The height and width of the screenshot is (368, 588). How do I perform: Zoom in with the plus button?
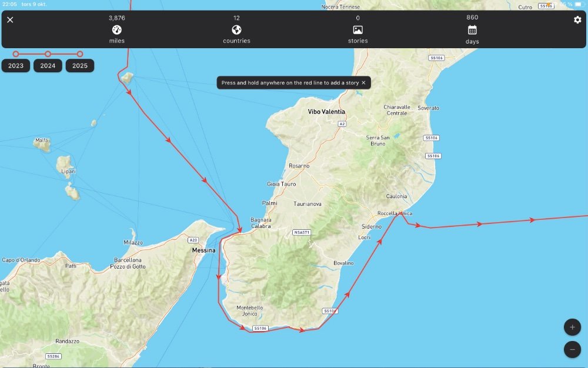coord(572,327)
